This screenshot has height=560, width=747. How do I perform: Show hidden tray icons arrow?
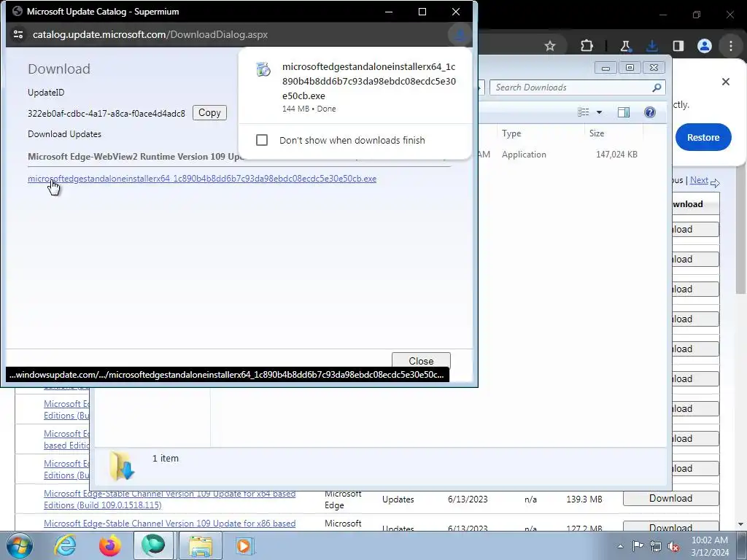point(620,546)
